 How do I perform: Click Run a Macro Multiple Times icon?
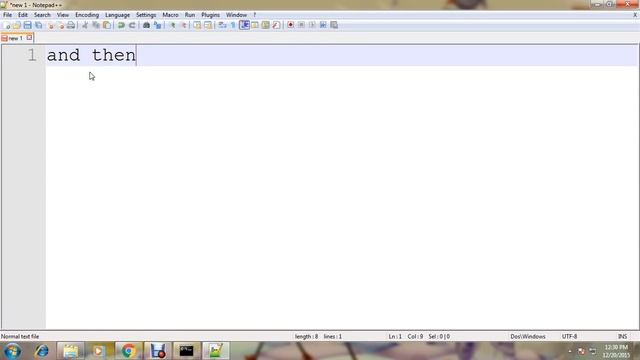click(x=323, y=25)
